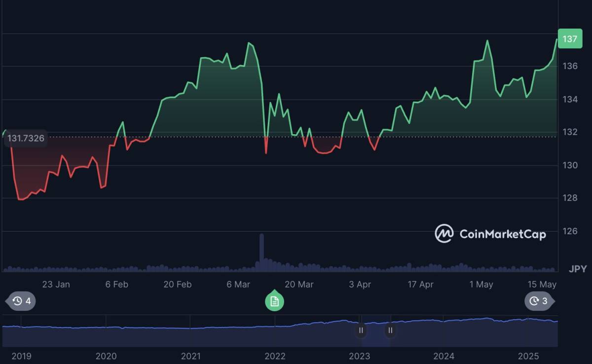The width and height of the screenshot is (592, 364).
Task: Click the 23 Jan date axis label
Action: [56, 285]
